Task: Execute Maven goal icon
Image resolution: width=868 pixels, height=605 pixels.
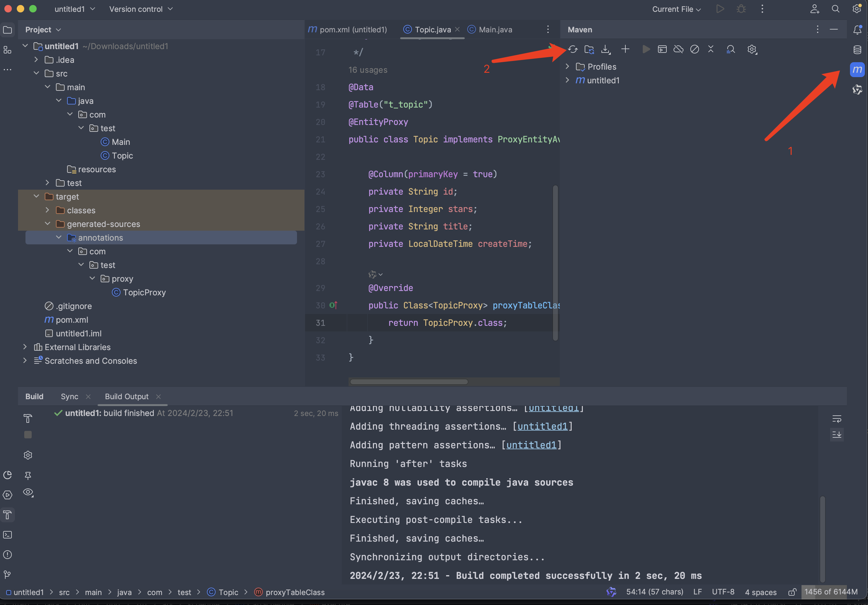Action: pos(662,49)
